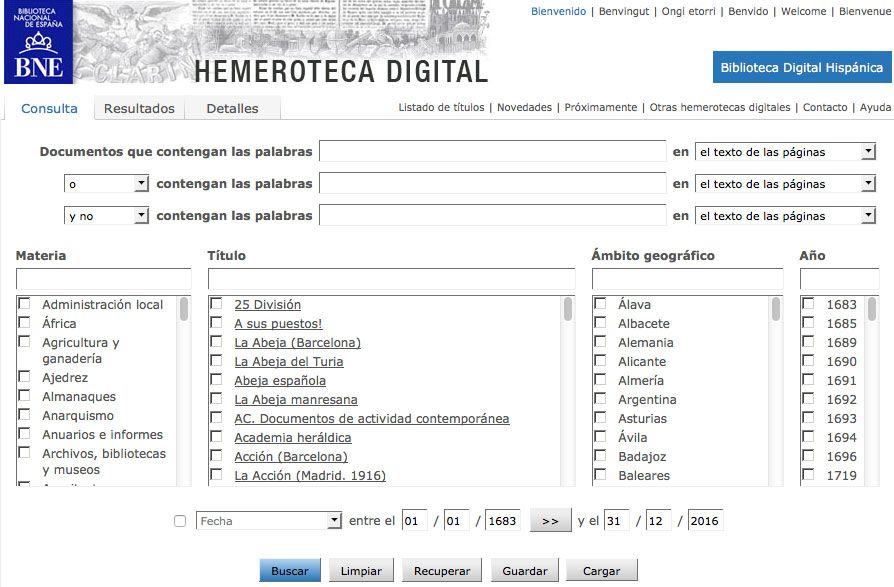Focus the end year field 2016
The image size is (894, 587).
pos(705,521)
